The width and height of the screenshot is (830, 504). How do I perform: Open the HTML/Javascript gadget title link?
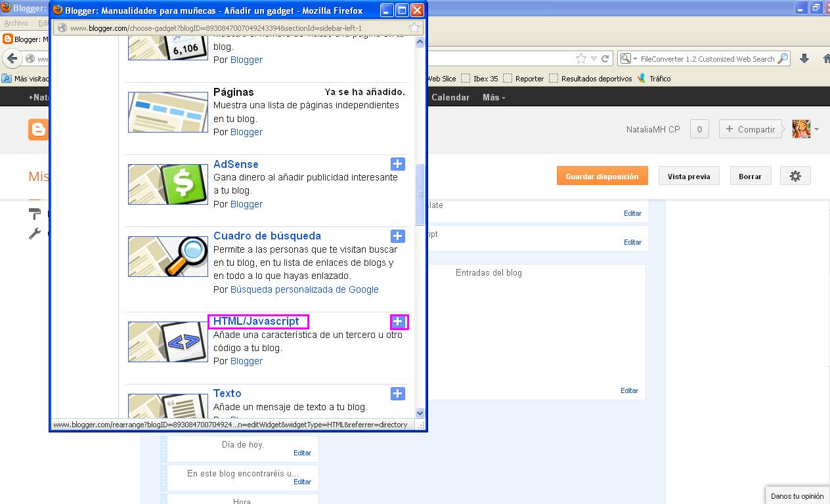(256, 321)
